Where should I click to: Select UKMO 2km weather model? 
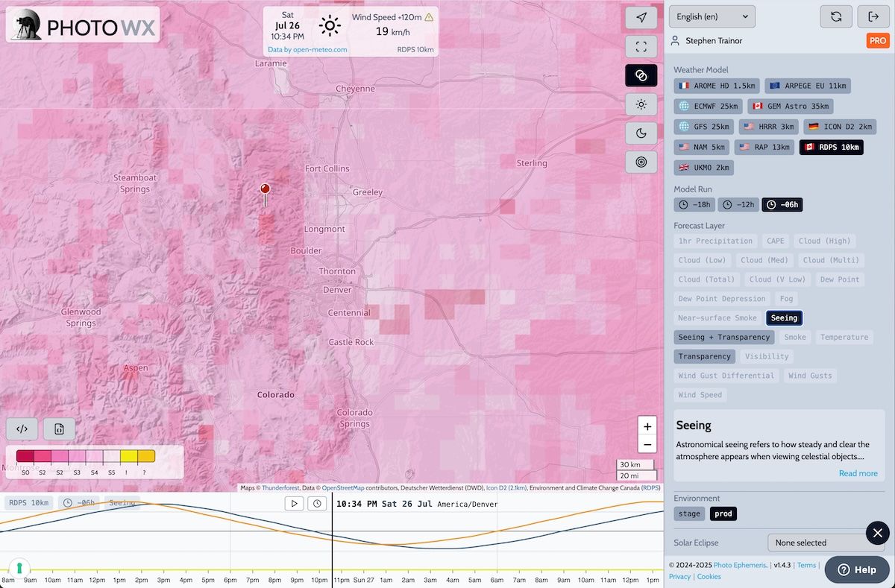point(703,167)
